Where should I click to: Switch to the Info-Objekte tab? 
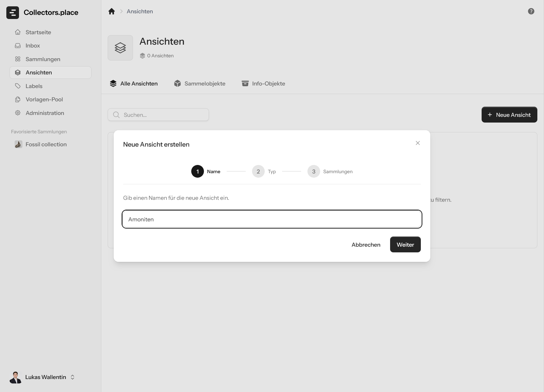[x=263, y=84]
